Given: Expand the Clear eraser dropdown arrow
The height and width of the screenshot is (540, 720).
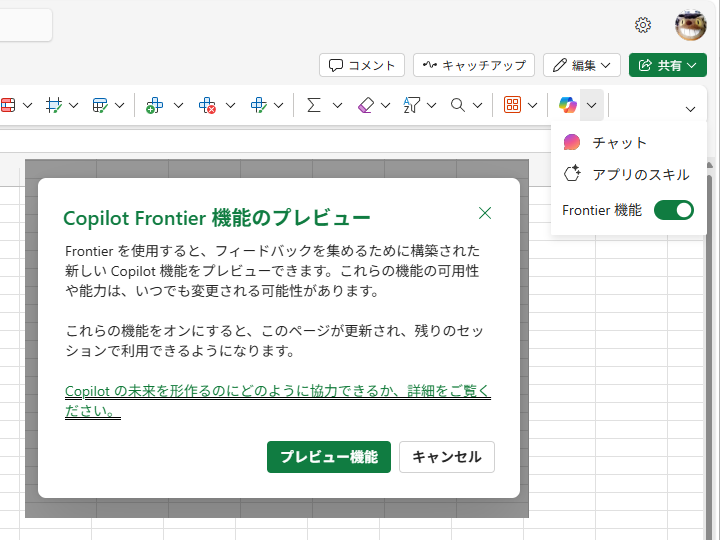Looking at the screenshot, I should 386,105.
